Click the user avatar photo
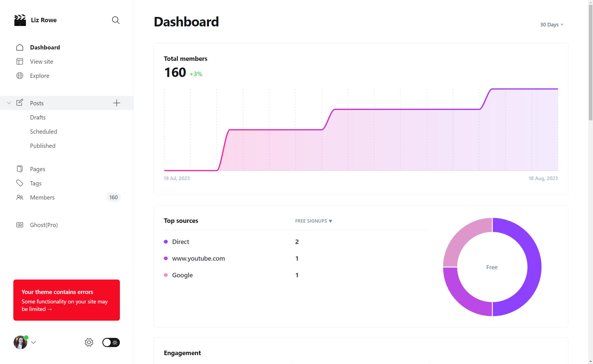The width and height of the screenshot is (593, 364). click(21, 342)
